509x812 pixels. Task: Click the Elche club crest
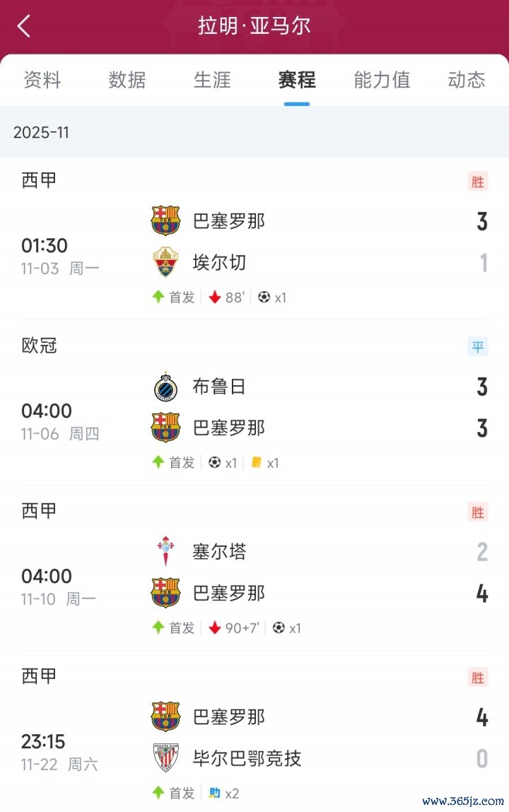[x=165, y=263]
